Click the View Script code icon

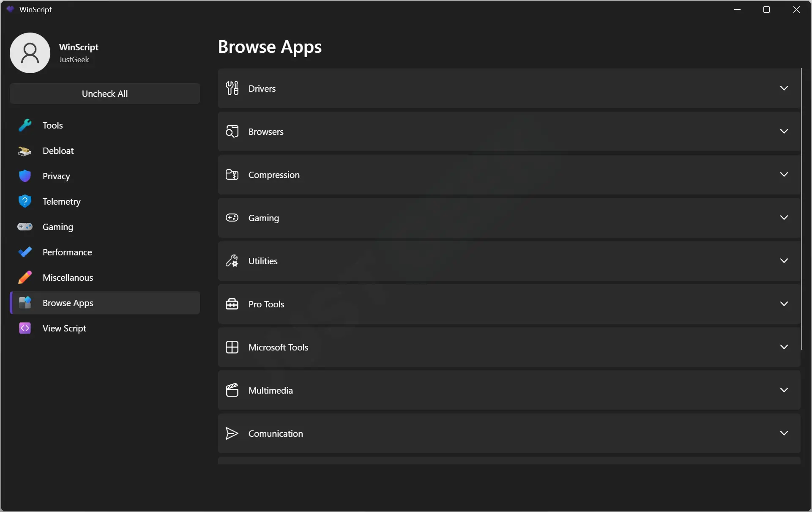coord(25,328)
